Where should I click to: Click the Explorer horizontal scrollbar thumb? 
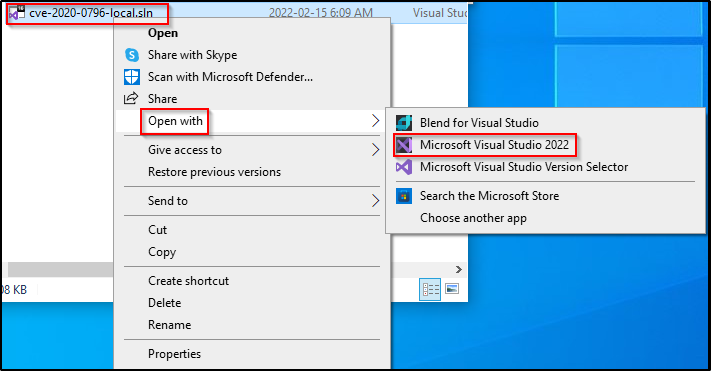click(x=60, y=269)
